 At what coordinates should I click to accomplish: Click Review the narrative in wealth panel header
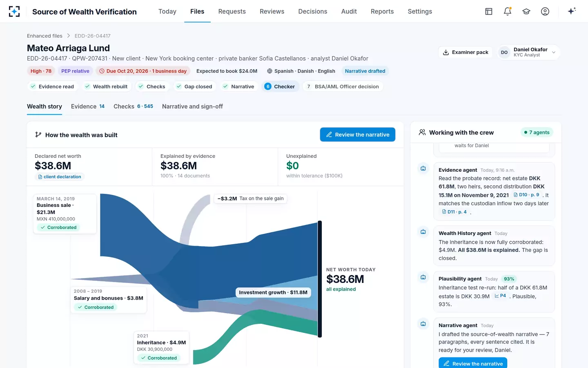[x=358, y=135]
